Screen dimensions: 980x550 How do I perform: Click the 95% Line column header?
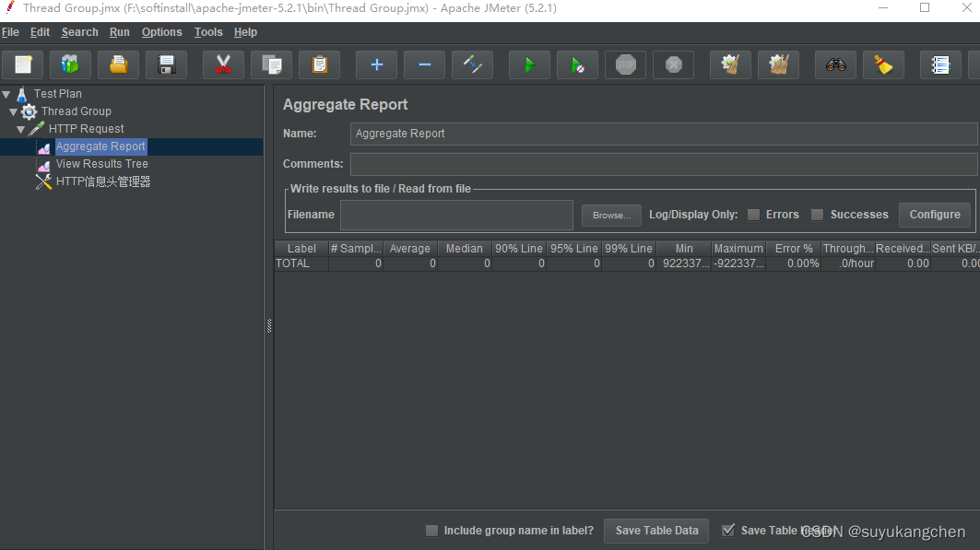pyautogui.click(x=573, y=249)
